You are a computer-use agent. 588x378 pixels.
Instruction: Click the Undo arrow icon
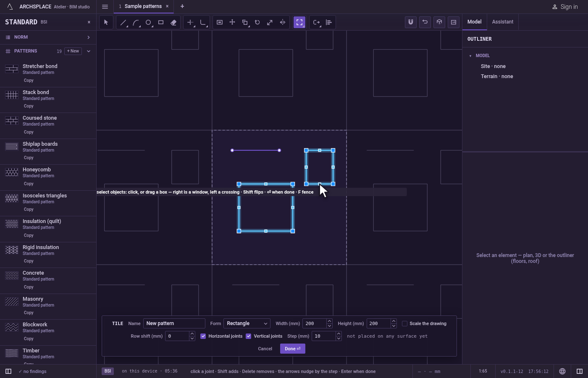425,22
